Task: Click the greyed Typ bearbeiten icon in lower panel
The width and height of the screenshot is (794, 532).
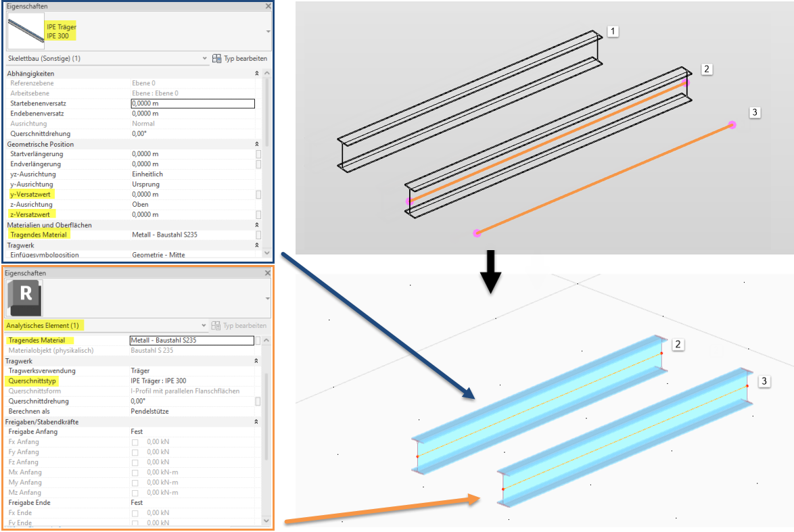Action: point(216,325)
